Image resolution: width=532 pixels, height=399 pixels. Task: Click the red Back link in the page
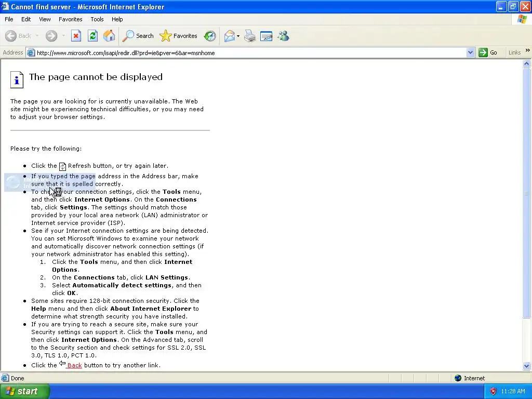pos(74,365)
